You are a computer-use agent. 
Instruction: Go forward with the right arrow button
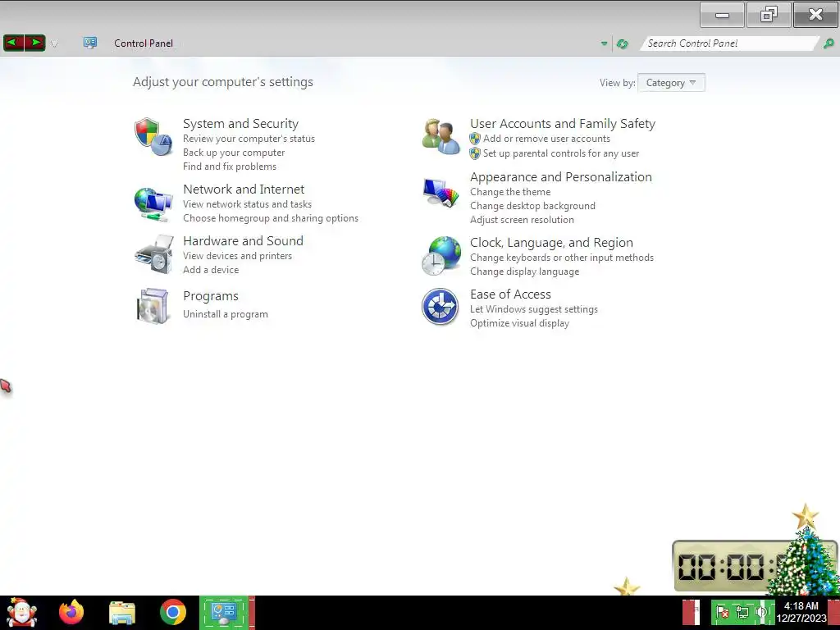click(34, 43)
